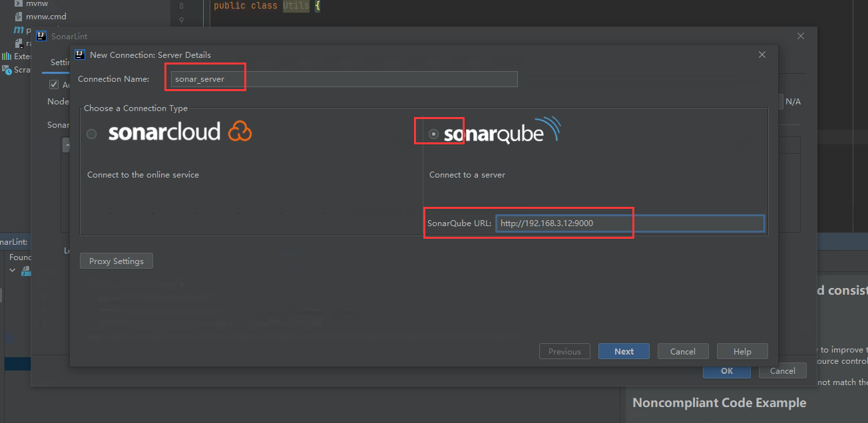Select mvnw file in project tree
This screenshot has width=868, height=423.
[37, 3]
